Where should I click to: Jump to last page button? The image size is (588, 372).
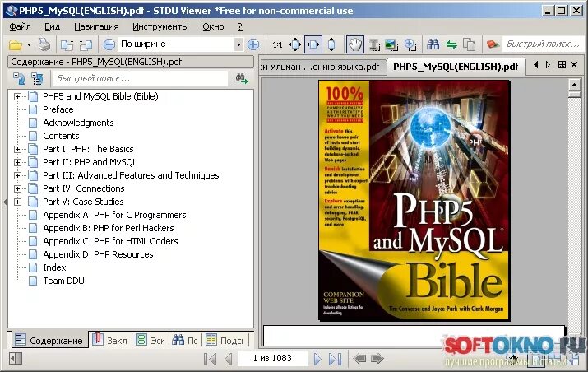click(x=335, y=359)
